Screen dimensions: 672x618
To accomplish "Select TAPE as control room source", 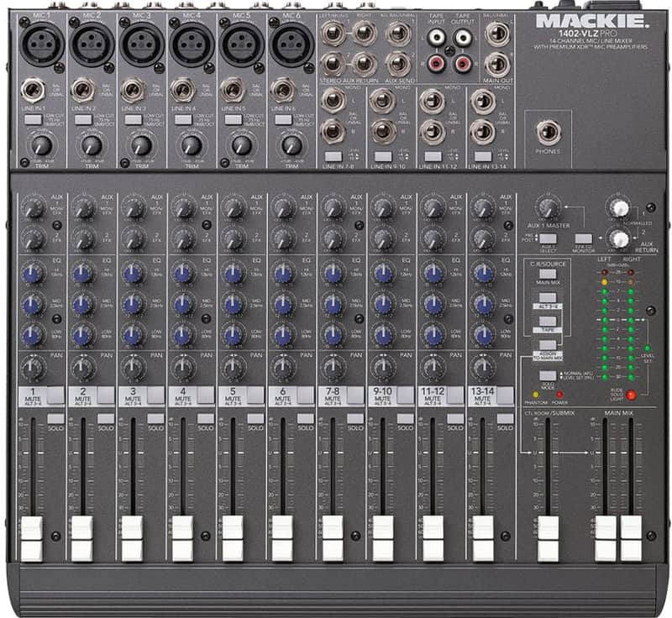I will (548, 322).
